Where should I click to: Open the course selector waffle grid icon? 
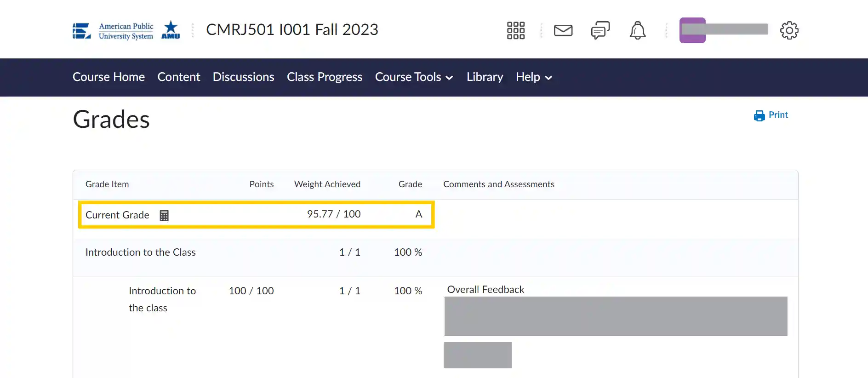(515, 30)
